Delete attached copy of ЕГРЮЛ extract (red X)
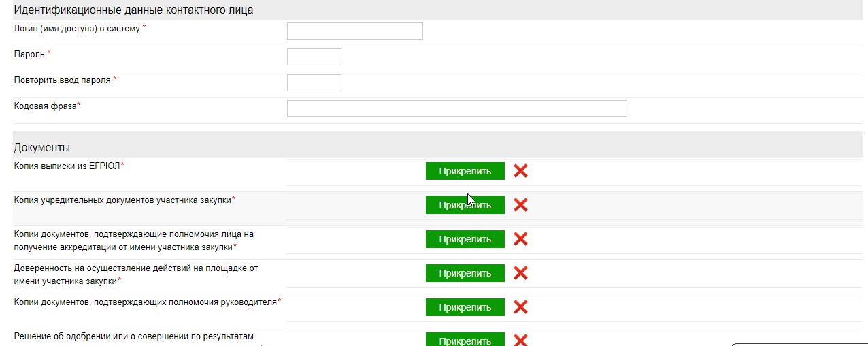The width and height of the screenshot is (868, 346). (x=520, y=171)
